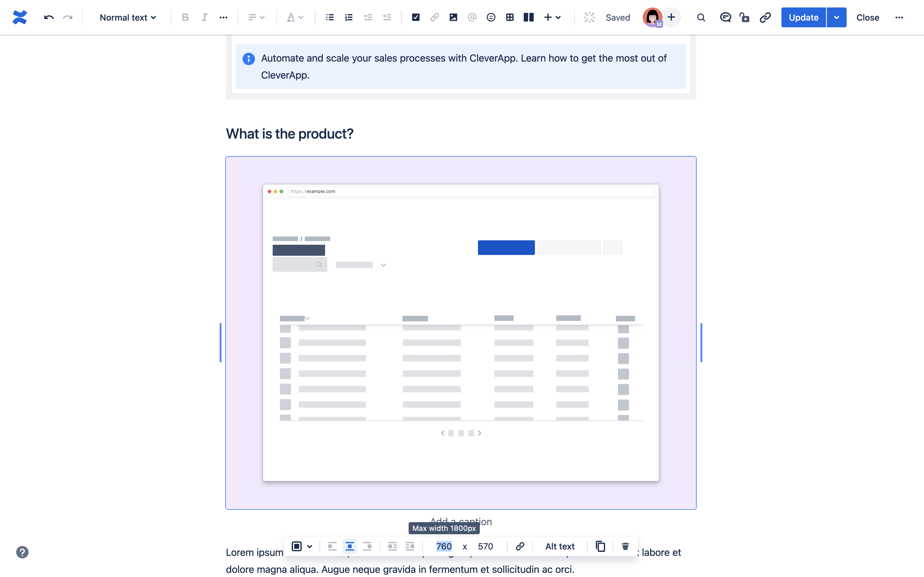Copy the selected image
The width and height of the screenshot is (924, 577).
point(600,546)
